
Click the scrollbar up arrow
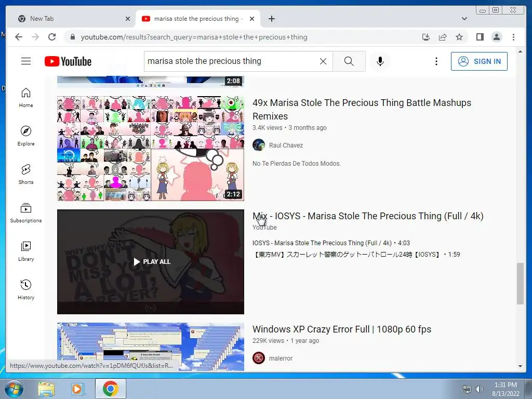coord(520,51)
